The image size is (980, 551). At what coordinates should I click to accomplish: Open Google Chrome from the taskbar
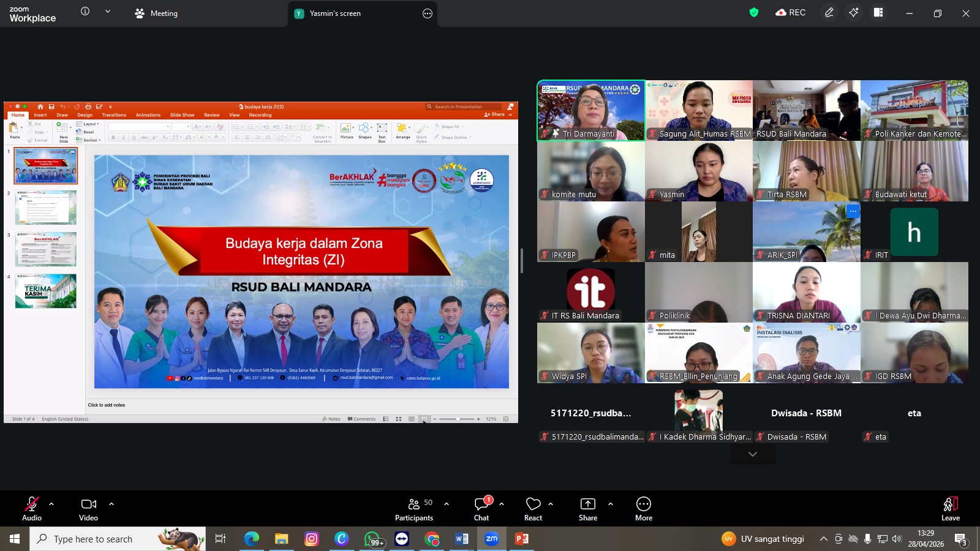(432, 539)
